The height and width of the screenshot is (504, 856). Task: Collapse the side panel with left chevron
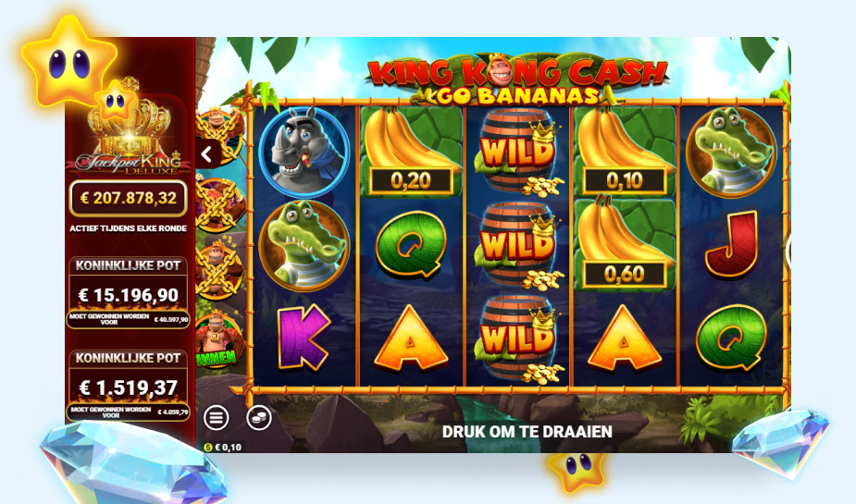click(207, 154)
